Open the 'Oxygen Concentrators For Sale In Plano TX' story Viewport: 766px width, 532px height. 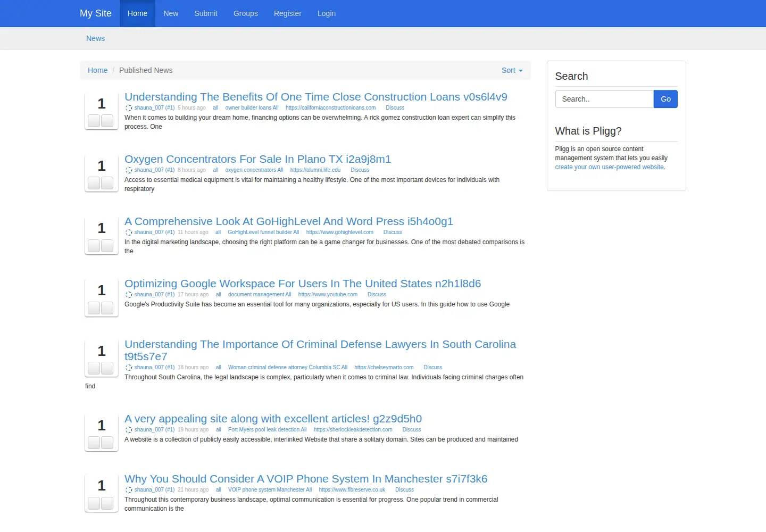tap(257, 159)
